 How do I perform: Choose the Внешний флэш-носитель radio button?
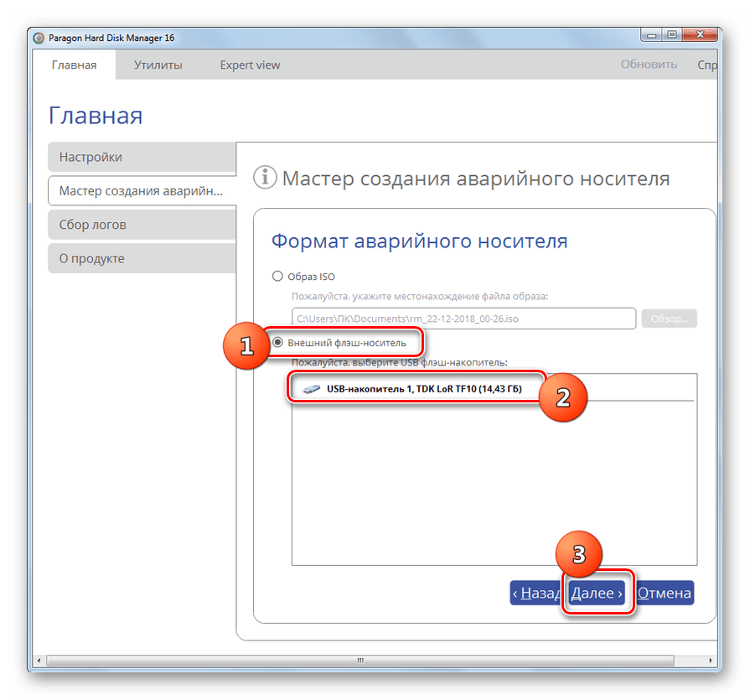point(278,342)
